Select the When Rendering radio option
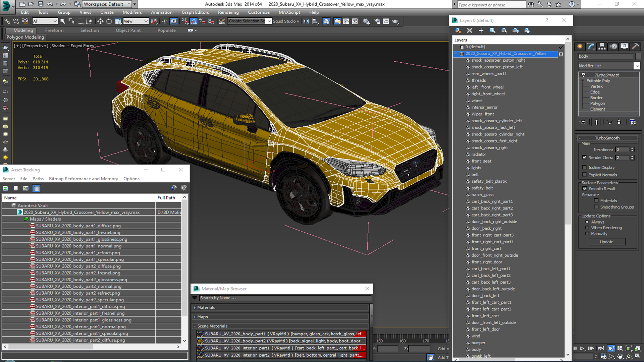 point(587,228)
